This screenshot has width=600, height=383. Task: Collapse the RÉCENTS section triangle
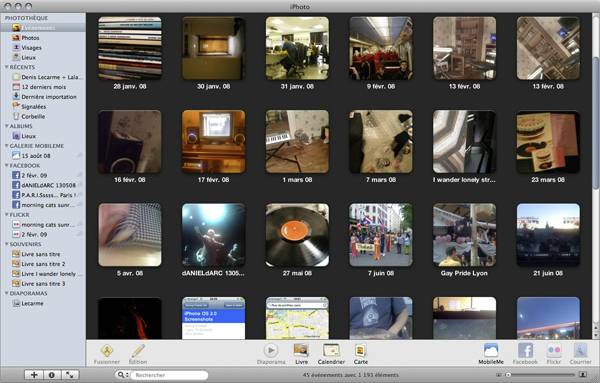[x=6, y=67]
